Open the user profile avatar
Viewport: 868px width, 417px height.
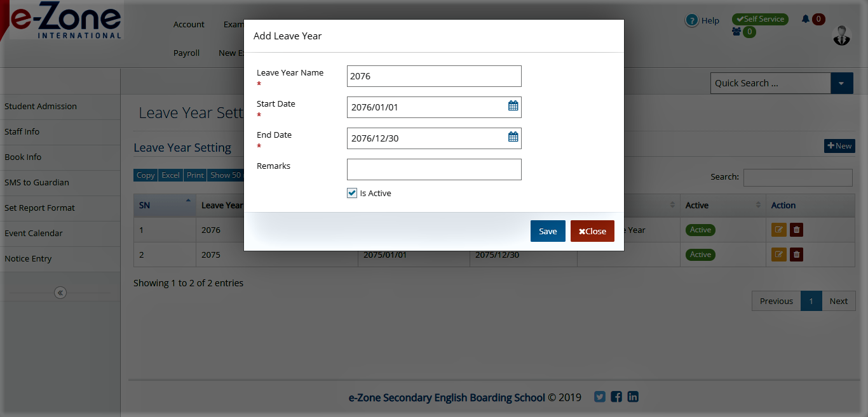click(x=841, y=36)
